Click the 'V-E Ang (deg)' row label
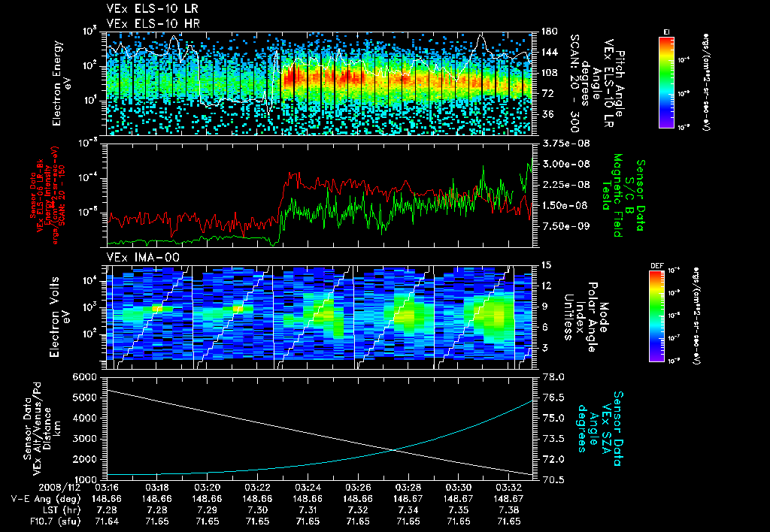This screenshot has width=770, height=532. (x=46, y=499)
